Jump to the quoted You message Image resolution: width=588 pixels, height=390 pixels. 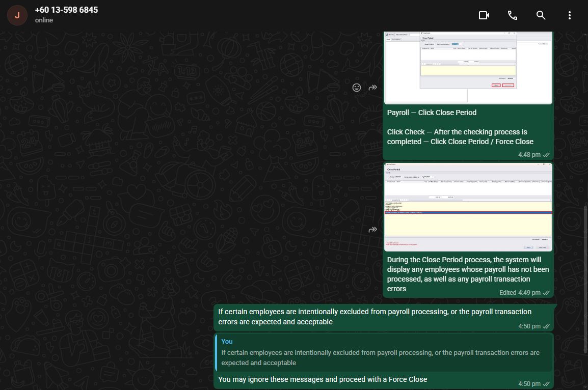point(384,352)
